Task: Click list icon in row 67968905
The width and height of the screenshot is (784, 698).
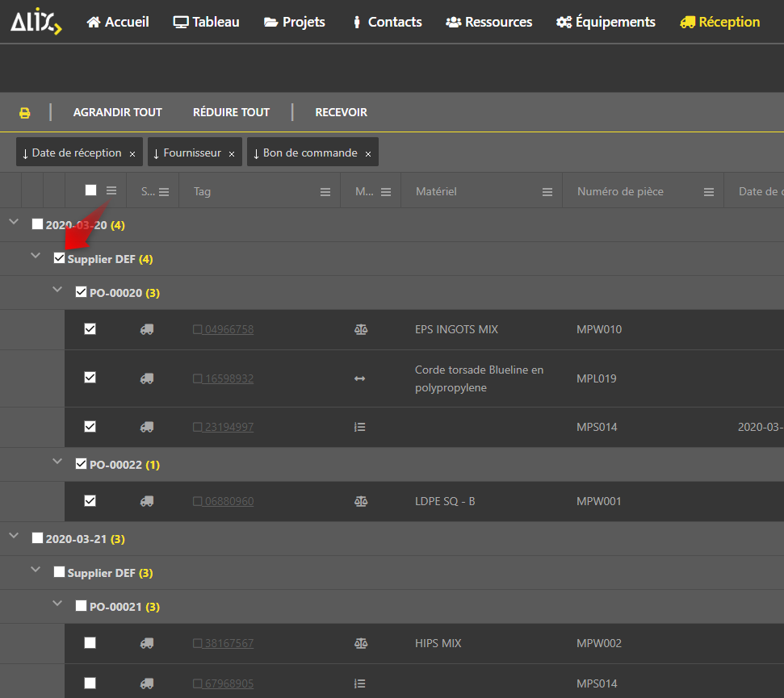Action: (x=360, y=683)
